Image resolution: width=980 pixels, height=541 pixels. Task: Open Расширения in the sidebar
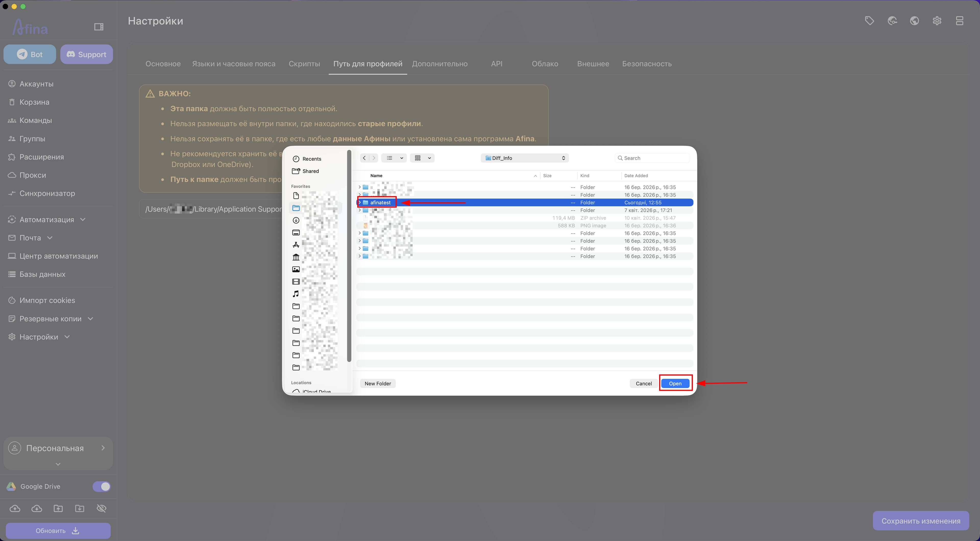pos(41,157)
